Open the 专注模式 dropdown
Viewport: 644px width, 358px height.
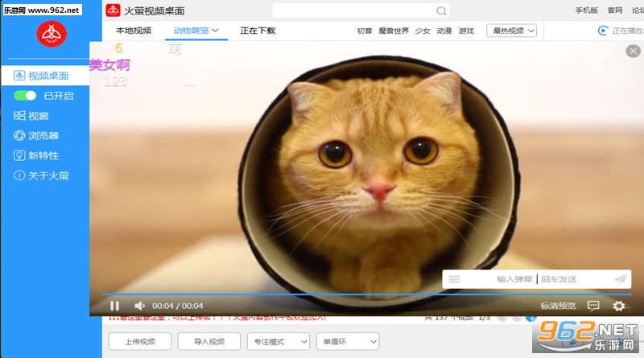pyautogui.click(x=278, y=342)
